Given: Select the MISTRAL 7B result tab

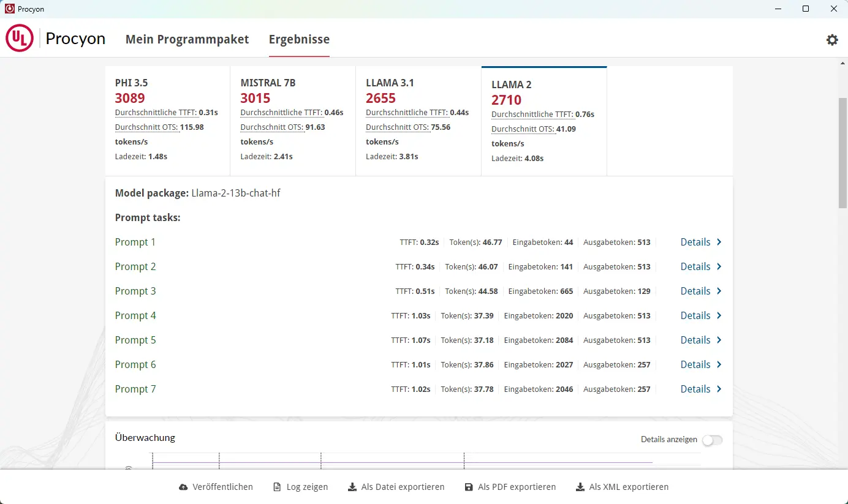Looking at the screenshot, I should 292,121.
